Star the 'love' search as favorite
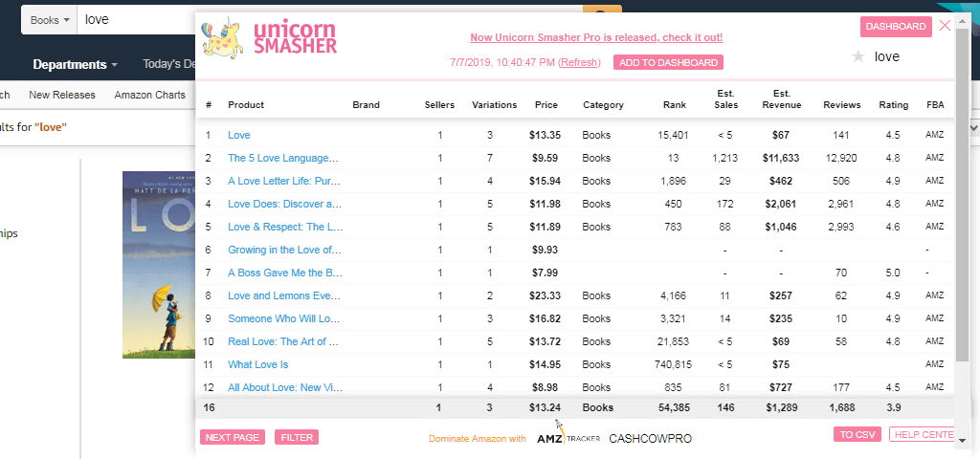The image size is (980, 459). coord(858,56)
